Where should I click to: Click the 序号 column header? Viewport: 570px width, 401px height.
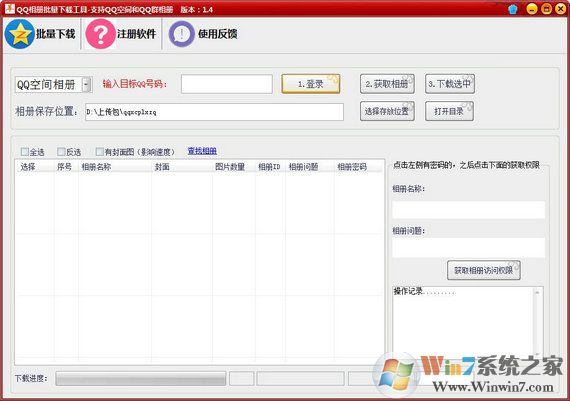[x=66, y=167]
